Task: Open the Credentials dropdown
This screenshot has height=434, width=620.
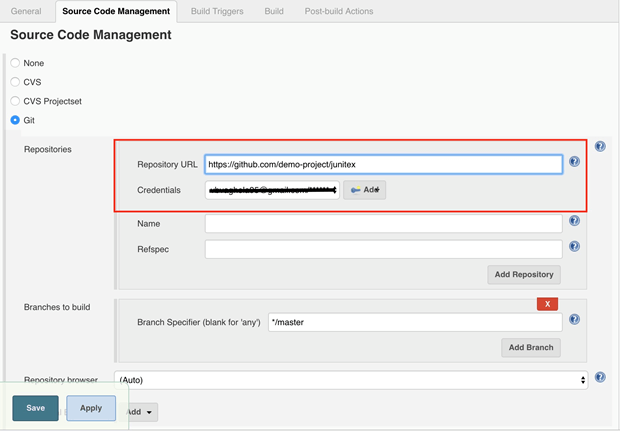Action: coord(272,190)
